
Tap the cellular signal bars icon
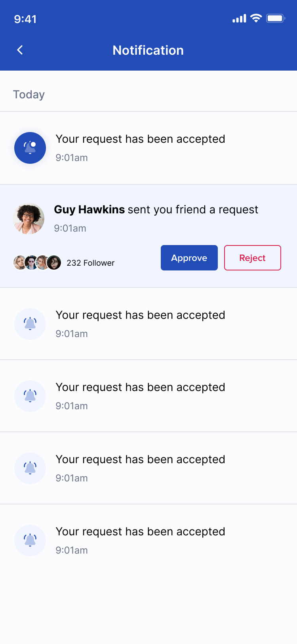239,18
